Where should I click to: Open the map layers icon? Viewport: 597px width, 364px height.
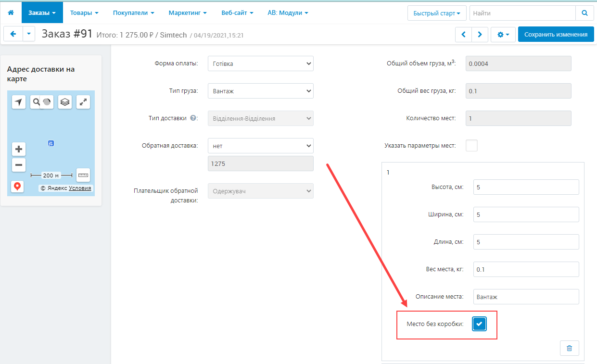click(65, 102)
